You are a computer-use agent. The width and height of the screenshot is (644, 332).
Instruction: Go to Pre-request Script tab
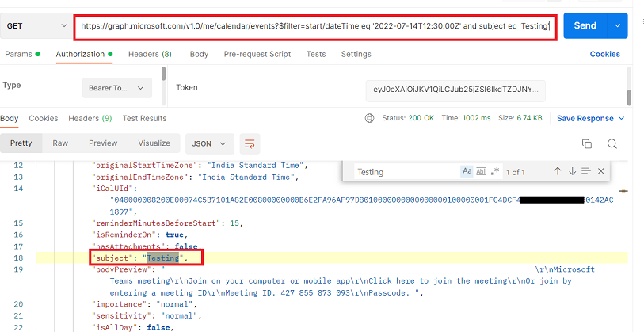point(257,54)
